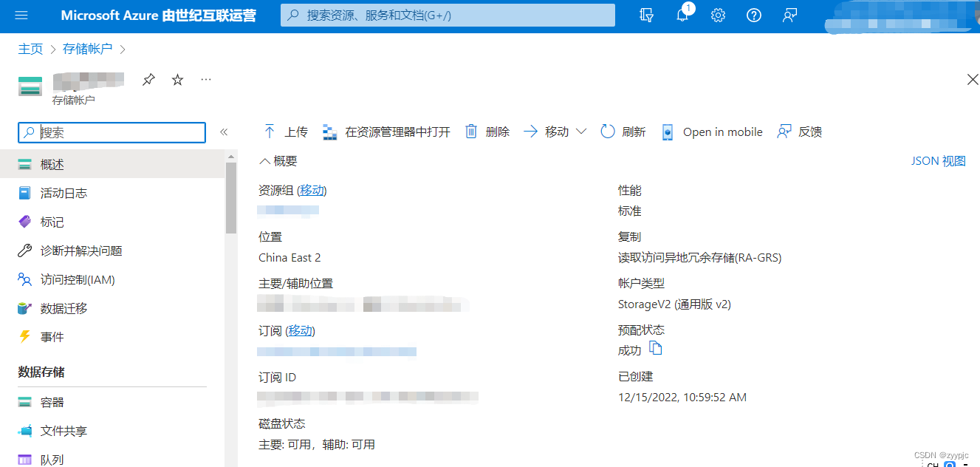Open the 移动 move dropdown
The width and height of the screenshot is (980, 467).
pyautogui.click(x=555, y=132)
